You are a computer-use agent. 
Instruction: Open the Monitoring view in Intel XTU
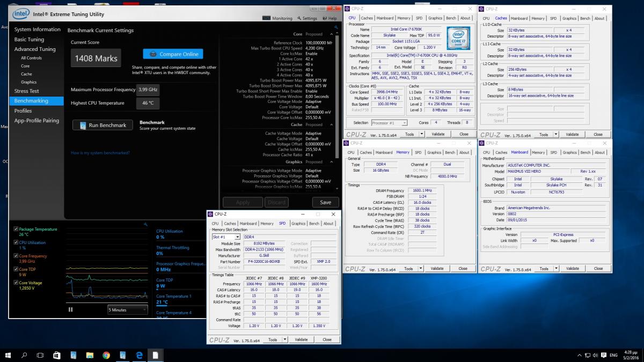(277, 18)
